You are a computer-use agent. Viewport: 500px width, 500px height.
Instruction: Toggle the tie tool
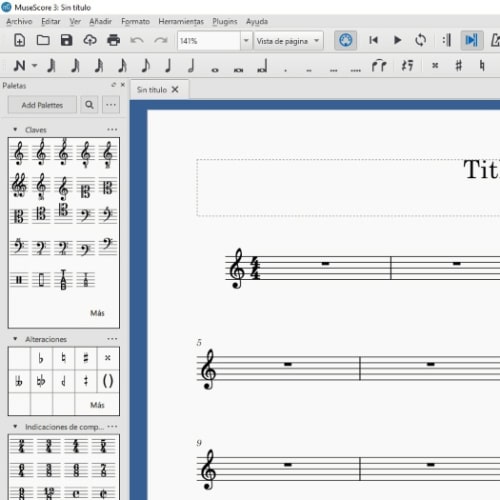point(379,65)
